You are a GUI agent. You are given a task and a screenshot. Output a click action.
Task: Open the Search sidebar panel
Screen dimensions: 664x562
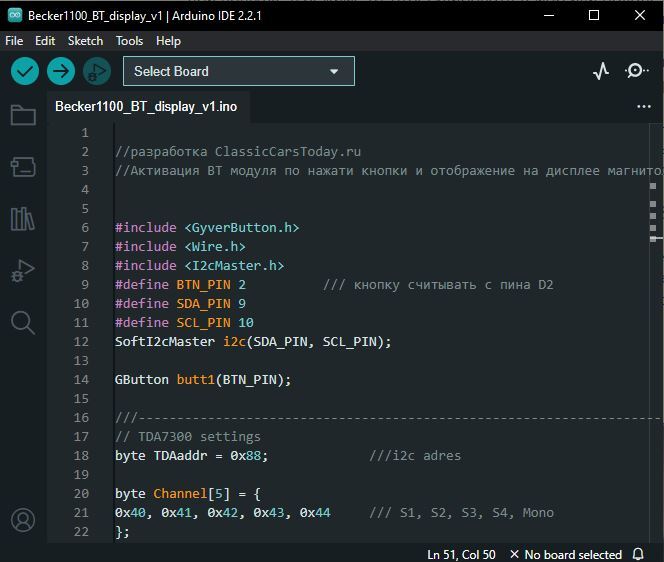point(23,323)
